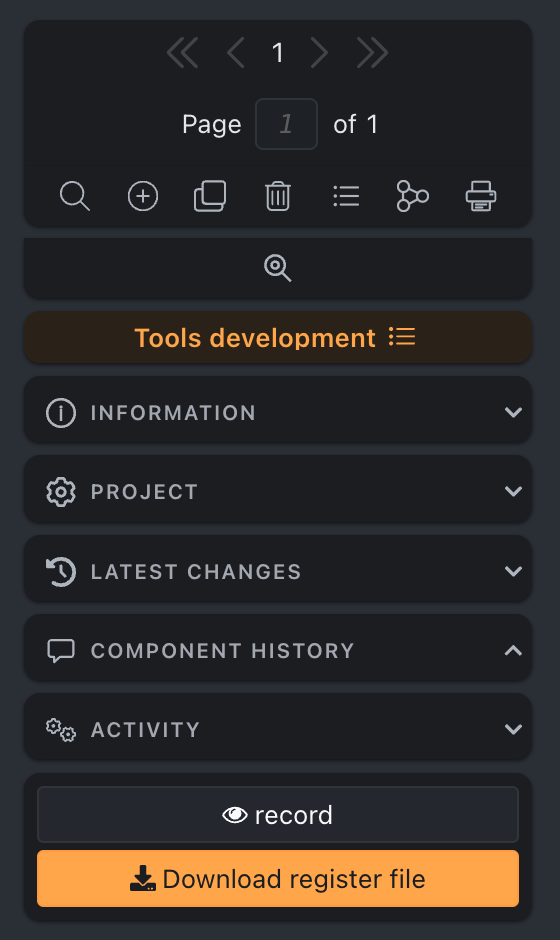This screenshot has width=560, height=940.
Task: Go to previous page single arrow
Action: [235, 53]
